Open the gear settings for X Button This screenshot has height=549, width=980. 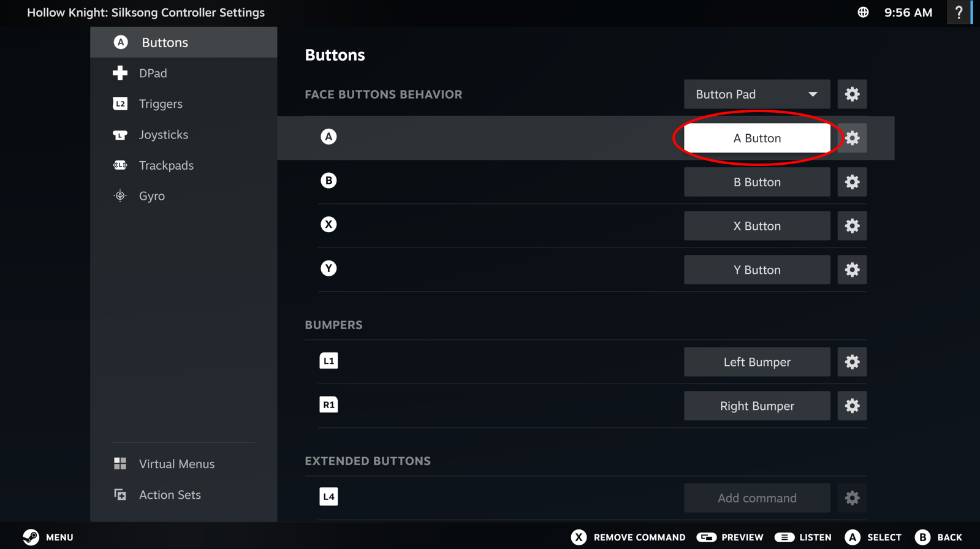click(852, 226)
